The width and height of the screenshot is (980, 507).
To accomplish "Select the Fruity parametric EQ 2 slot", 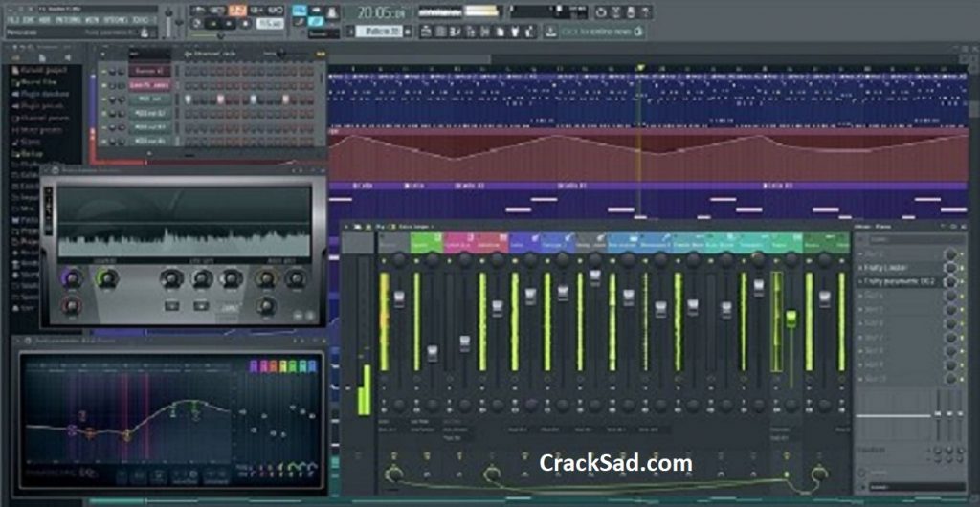I will [x=898, y=281].
